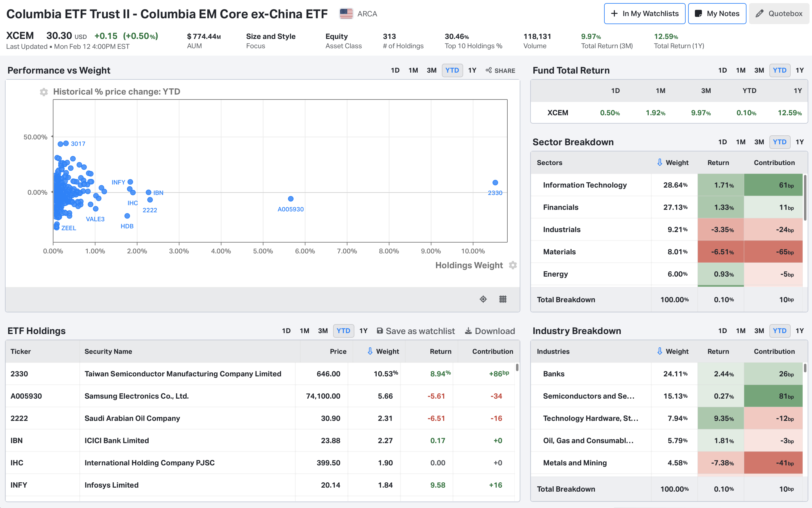This screenshot has height=508, width=812.
Task: Sort Industry Breakdown by Weight arrow icon
Action: click(x=659, y=351)
